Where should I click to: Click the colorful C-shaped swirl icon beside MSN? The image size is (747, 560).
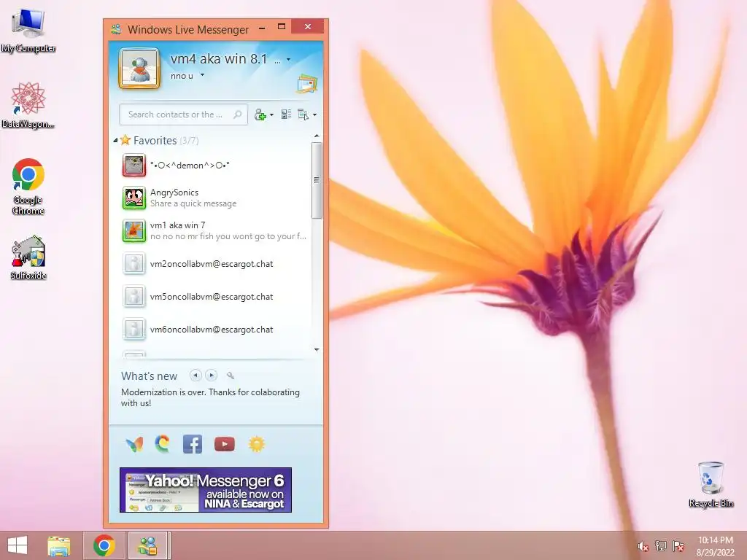pos(163,444)
